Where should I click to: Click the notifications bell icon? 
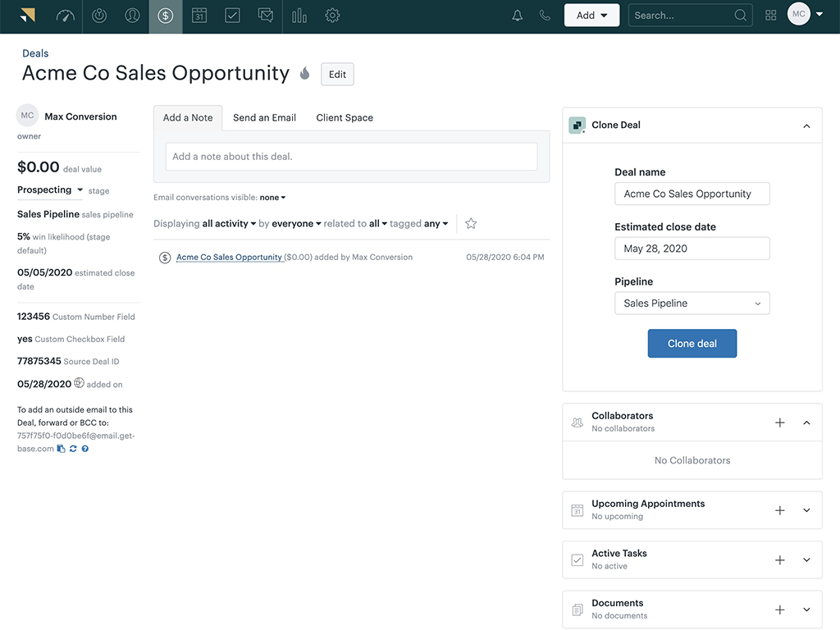pos(518,16)
